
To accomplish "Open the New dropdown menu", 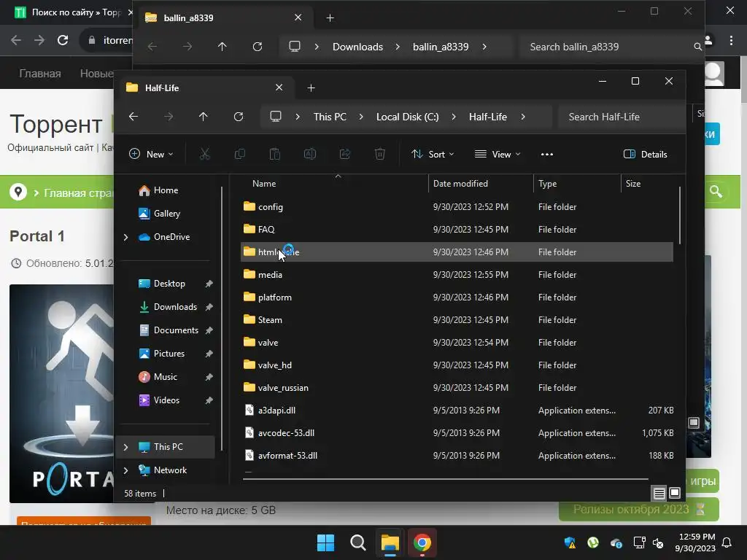I will coord(151,155).
